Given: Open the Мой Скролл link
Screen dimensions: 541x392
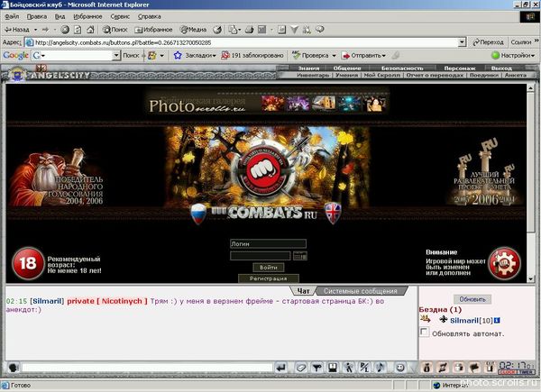Looking at the screenshot, I should pos(382,75).
